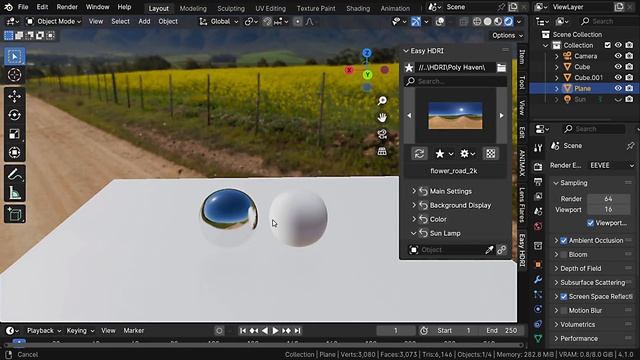Toggle Viewport denoising checkbox
The height and width of the screenshot is (360, 640).
point(590,223)
